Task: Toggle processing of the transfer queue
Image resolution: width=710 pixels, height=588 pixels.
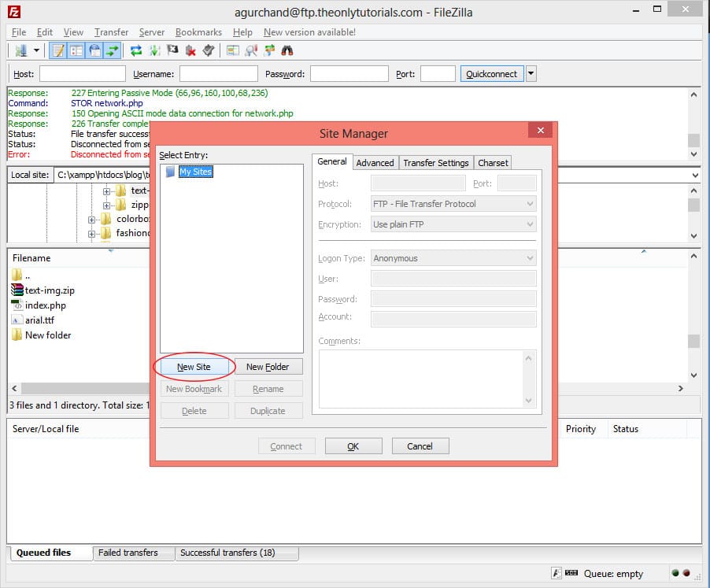Action: pos(154,50)
